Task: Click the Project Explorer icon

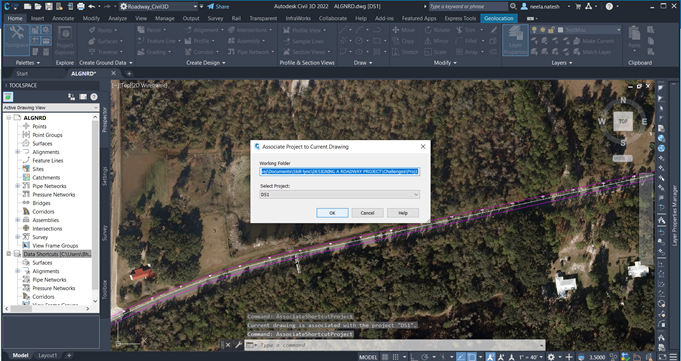Action: point(65,38)
